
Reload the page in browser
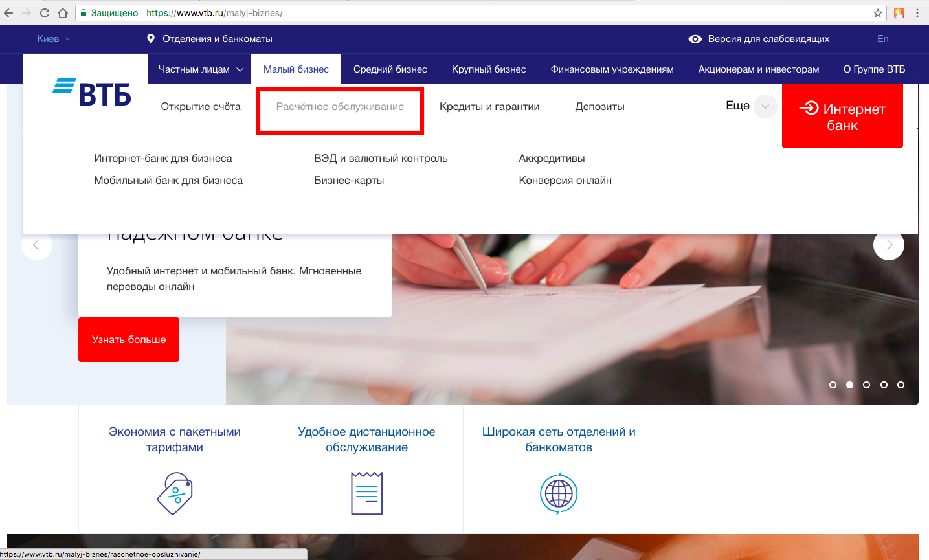pyautogui.click(x=45, y=13)
